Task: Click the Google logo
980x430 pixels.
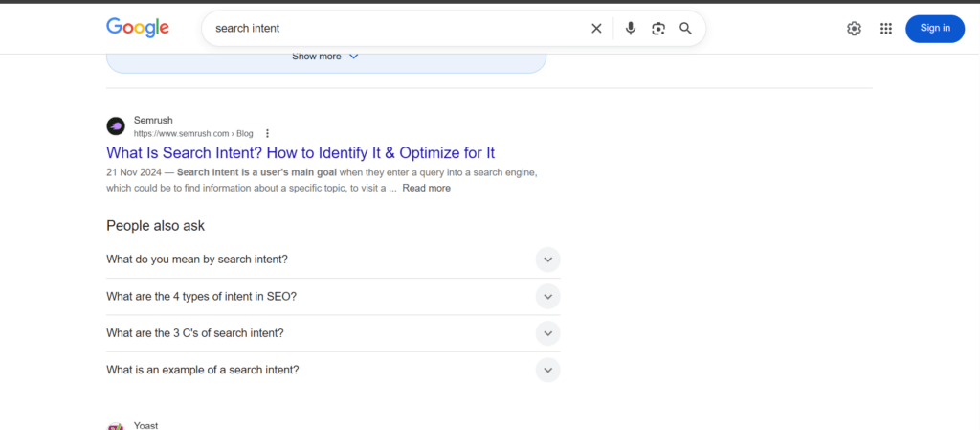Action: tap(138, 28)
